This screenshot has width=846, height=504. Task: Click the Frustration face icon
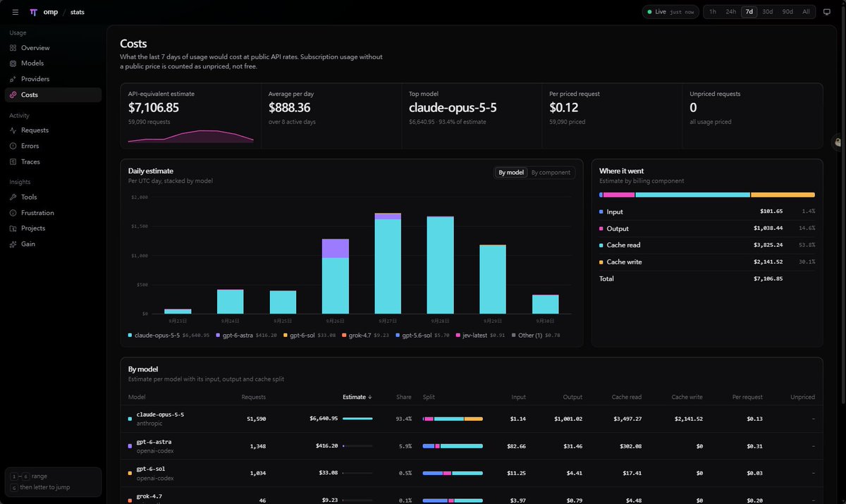[13, 213]
